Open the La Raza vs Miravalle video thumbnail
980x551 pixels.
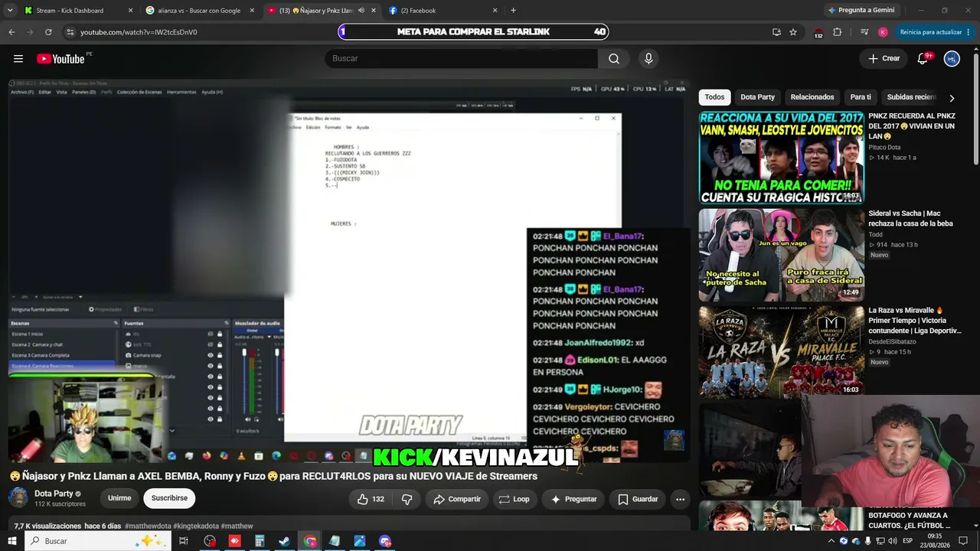tap(781, 352)
